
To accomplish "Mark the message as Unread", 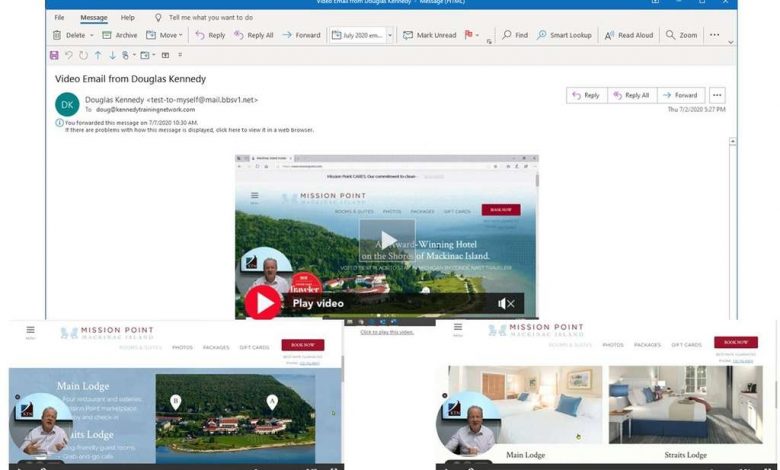I will point(429,35).
